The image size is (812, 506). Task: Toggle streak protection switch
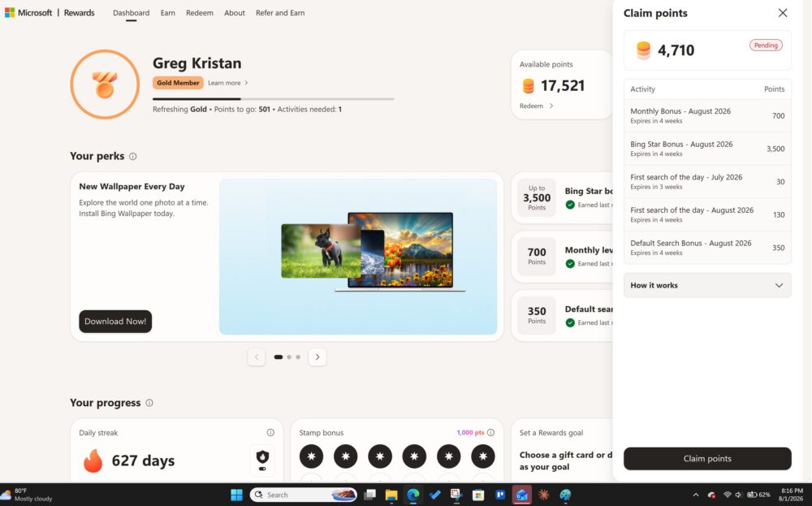coord(262,469)
